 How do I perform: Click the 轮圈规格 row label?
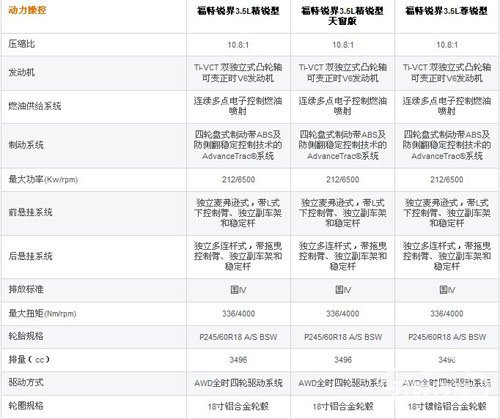coord(26,406)
